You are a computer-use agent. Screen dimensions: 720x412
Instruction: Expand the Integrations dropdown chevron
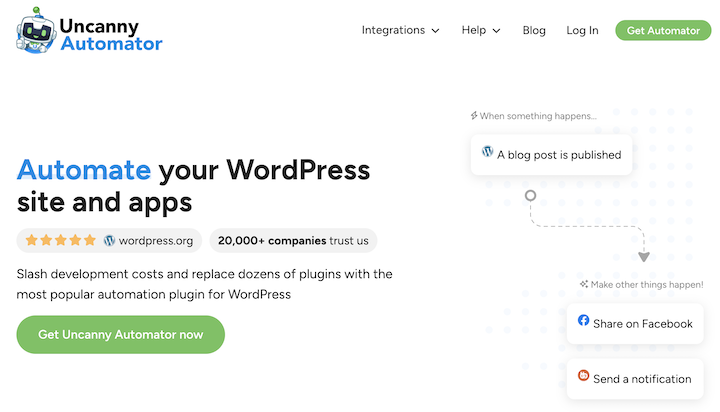coord(435,31)
